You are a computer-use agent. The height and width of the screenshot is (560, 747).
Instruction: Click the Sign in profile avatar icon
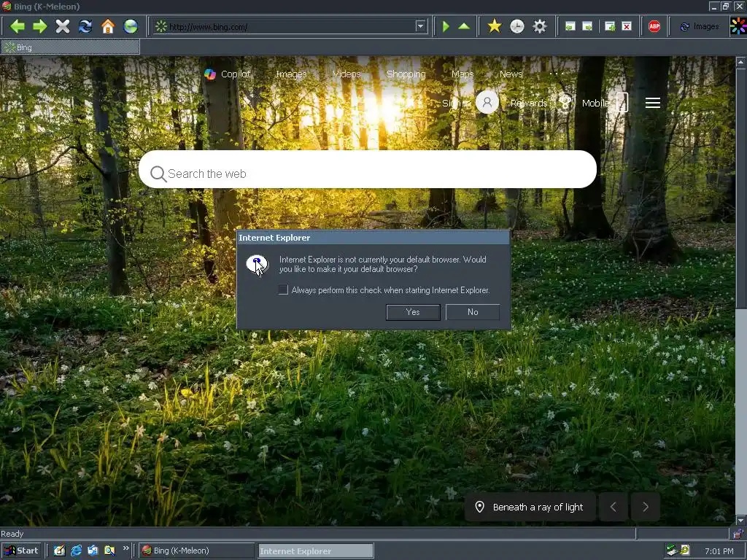pyautogui.click(x=487, y=102)
